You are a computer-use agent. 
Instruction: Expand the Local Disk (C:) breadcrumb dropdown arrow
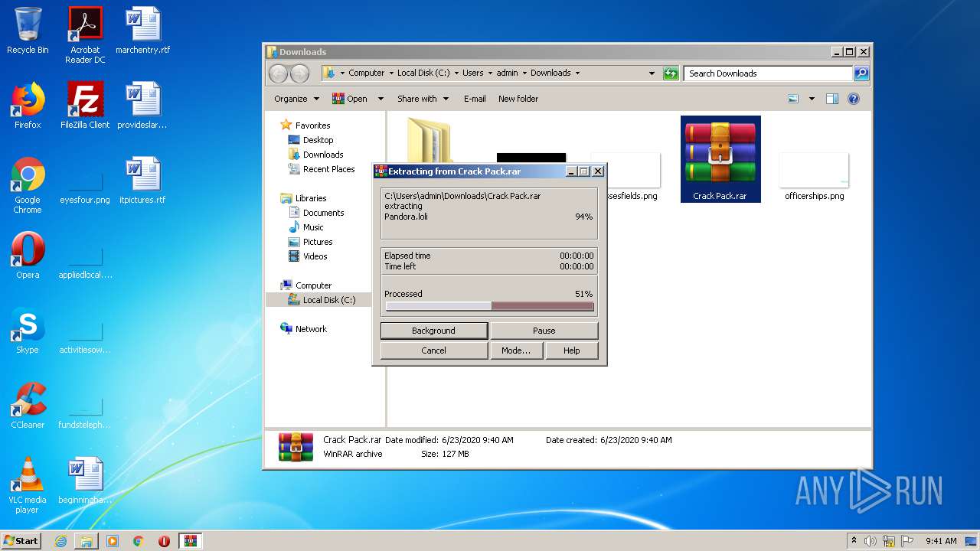[x=456, y=73]
